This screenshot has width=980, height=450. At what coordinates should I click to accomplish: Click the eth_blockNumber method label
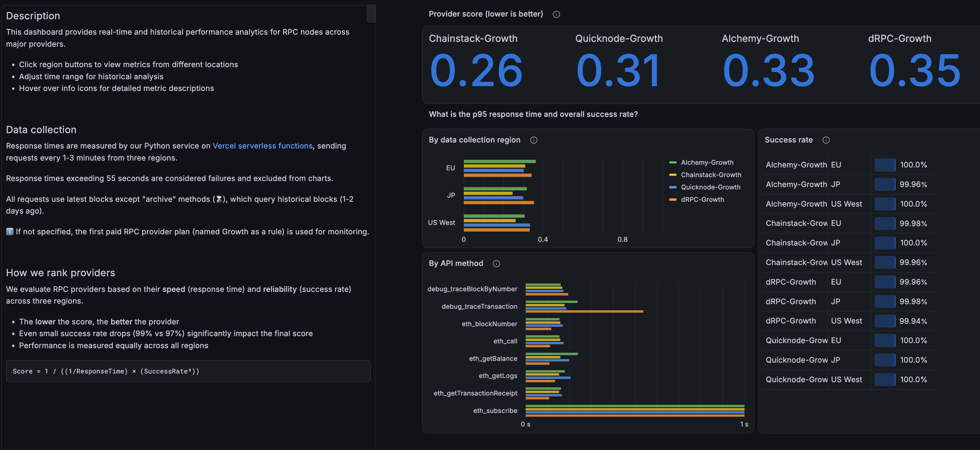(x=489, y=324)
